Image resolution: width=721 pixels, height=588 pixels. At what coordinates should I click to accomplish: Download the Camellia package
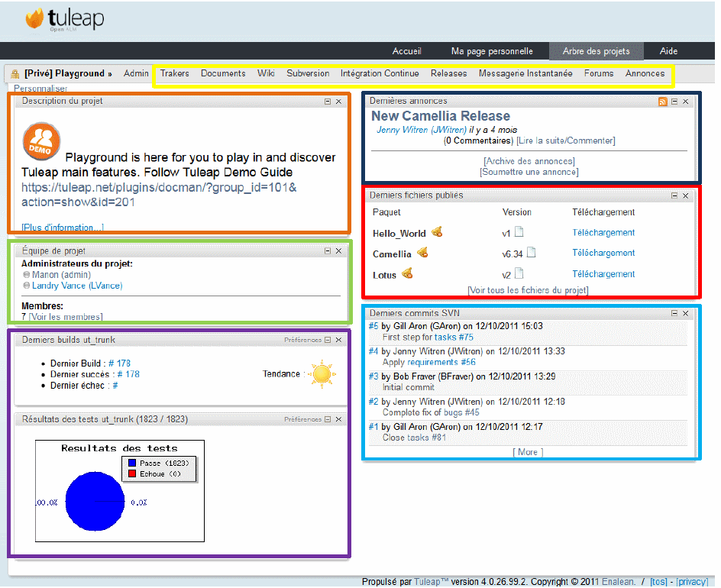(x=603, y=253)
